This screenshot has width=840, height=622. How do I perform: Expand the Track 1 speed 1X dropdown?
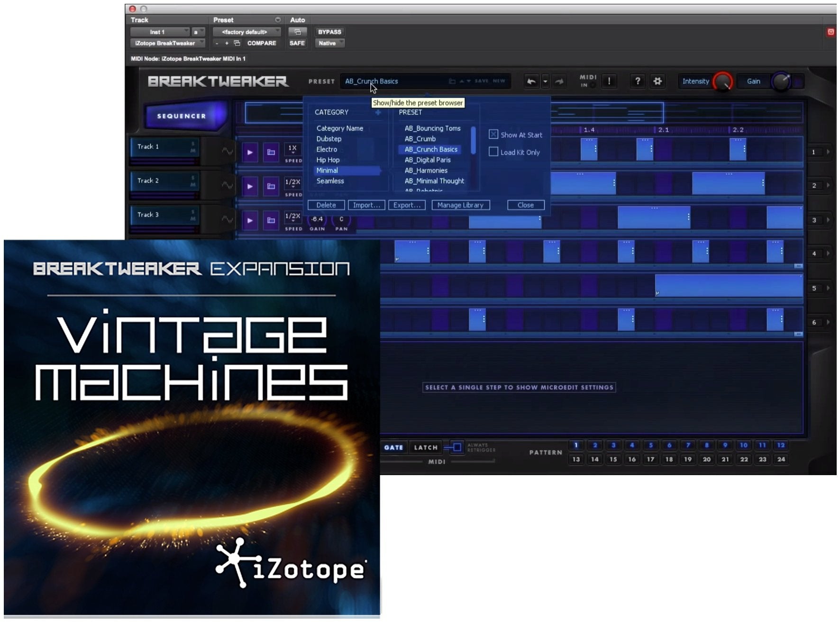coord(292,150)
